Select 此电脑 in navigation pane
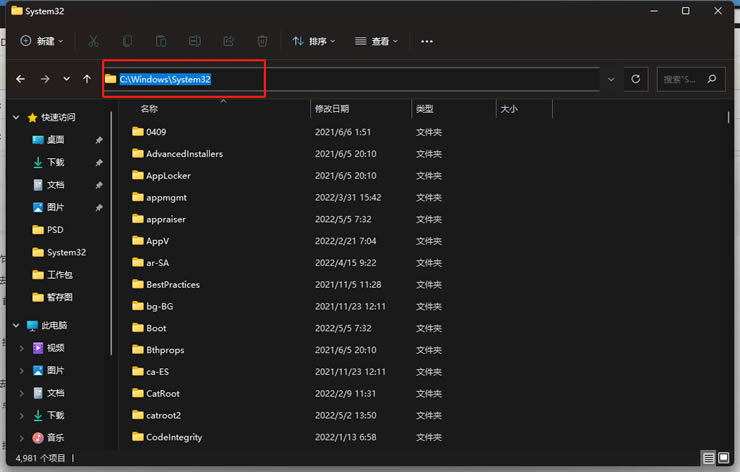This screenshot has height=472, width=740. [x=47, y=325]
